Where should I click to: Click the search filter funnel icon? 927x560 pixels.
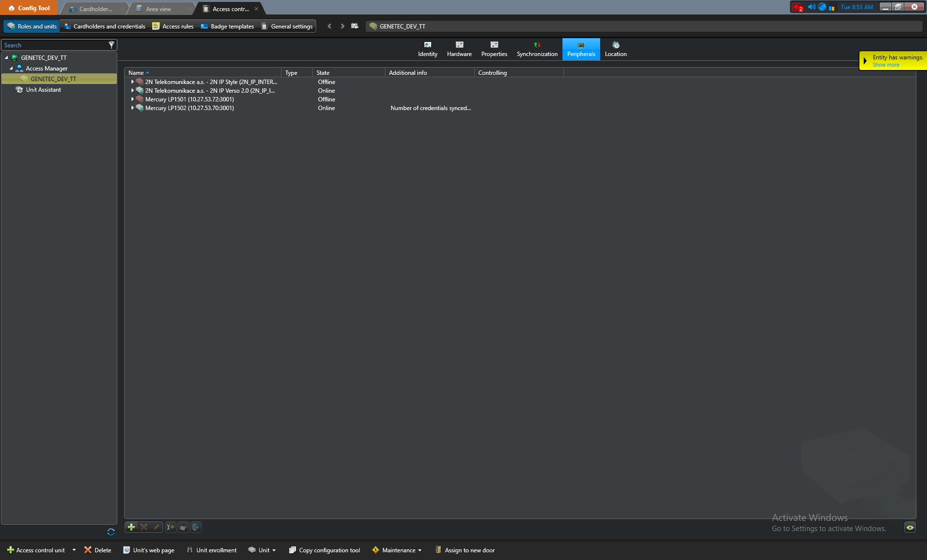112,45
